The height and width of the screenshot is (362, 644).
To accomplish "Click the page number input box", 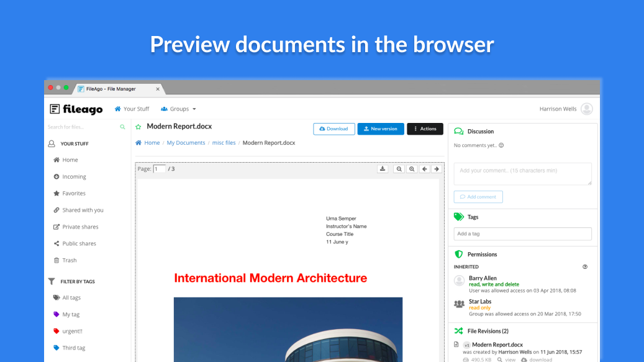I will (x=160, y=169).
